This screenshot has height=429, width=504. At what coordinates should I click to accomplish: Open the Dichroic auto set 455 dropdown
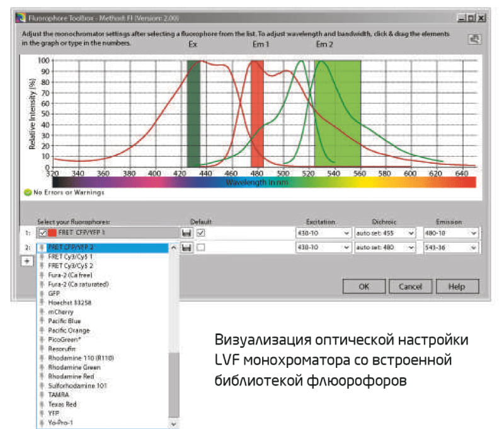[411, 233]
